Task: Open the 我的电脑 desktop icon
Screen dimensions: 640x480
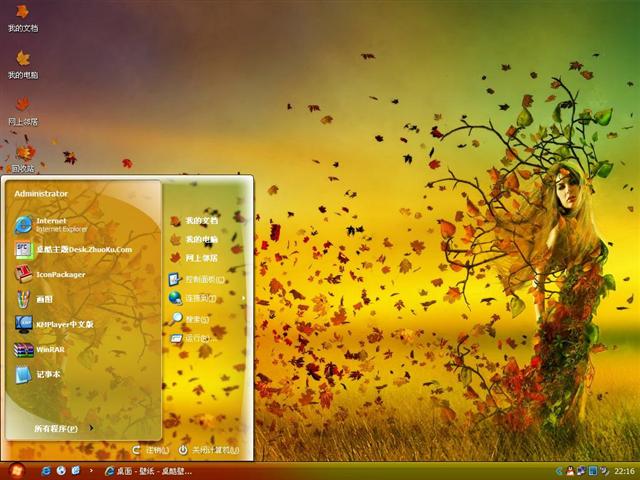Action: tap(23, 64)
